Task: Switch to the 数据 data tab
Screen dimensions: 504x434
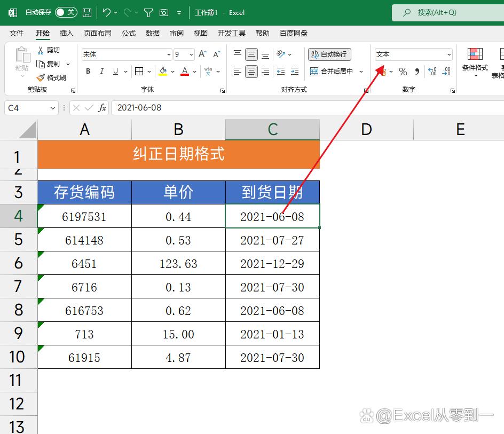Action: [x=152, y=33]
